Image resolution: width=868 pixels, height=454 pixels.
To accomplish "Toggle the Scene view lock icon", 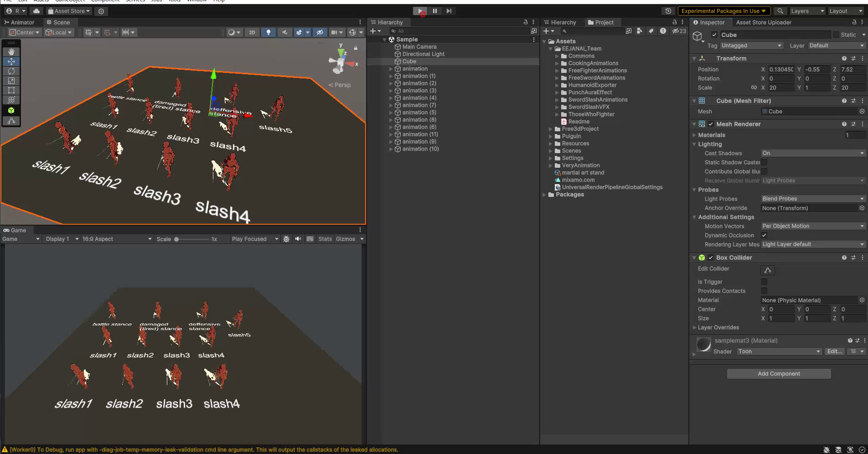I will 356,47.
